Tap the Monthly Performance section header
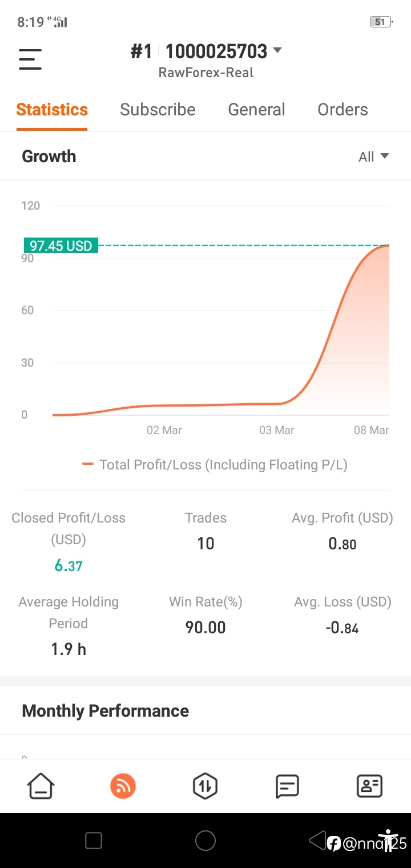 click(x=105, y=711)
